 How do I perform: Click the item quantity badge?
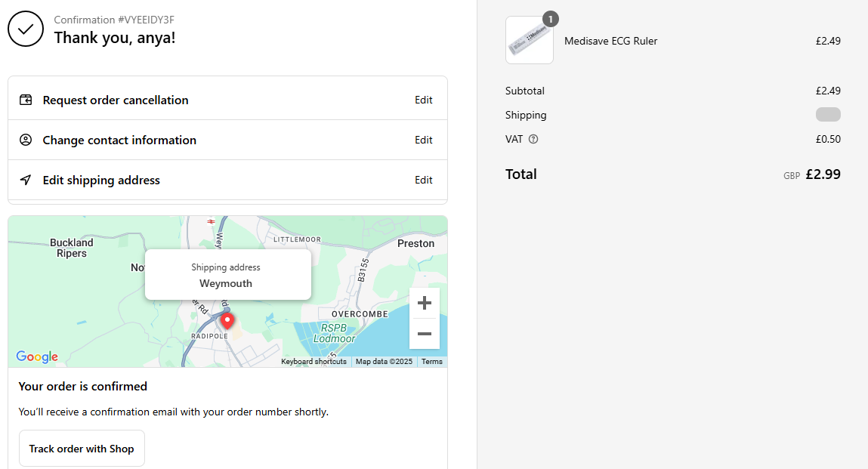[x=551, y=19]
